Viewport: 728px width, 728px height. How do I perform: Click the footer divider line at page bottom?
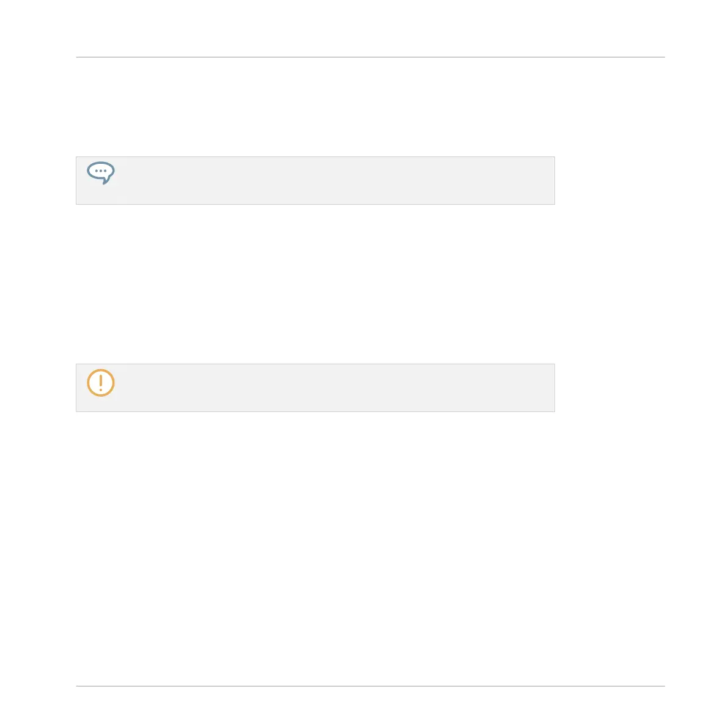point(370,686)
